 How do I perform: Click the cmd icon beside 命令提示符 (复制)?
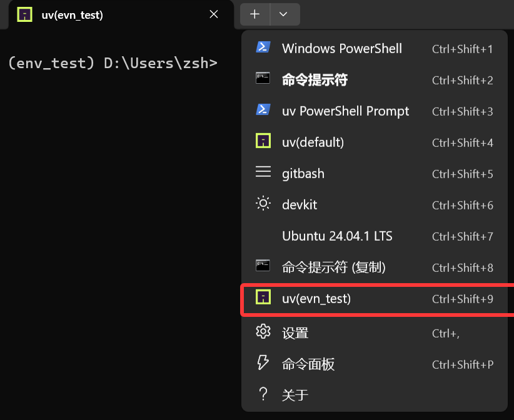(263, 266)
